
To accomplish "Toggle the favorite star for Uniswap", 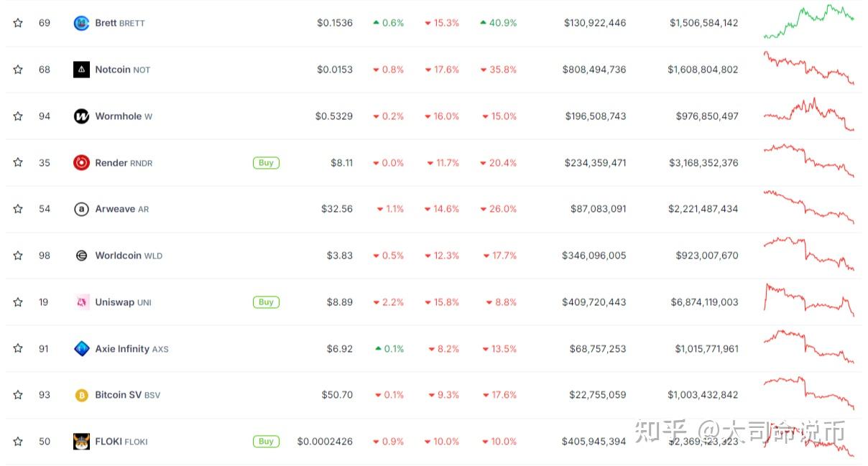I will coord(18,302).
